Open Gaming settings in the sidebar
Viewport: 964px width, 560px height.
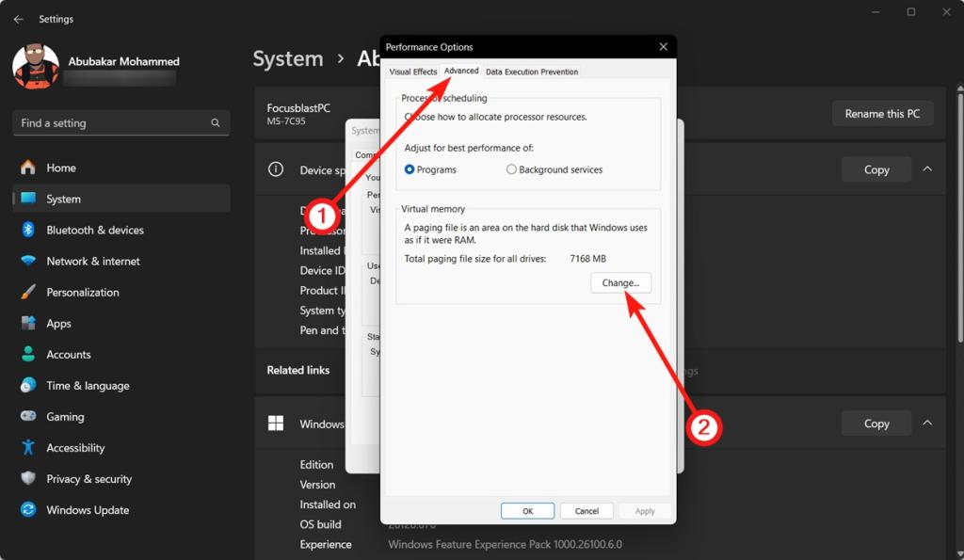tap(65, 416)
